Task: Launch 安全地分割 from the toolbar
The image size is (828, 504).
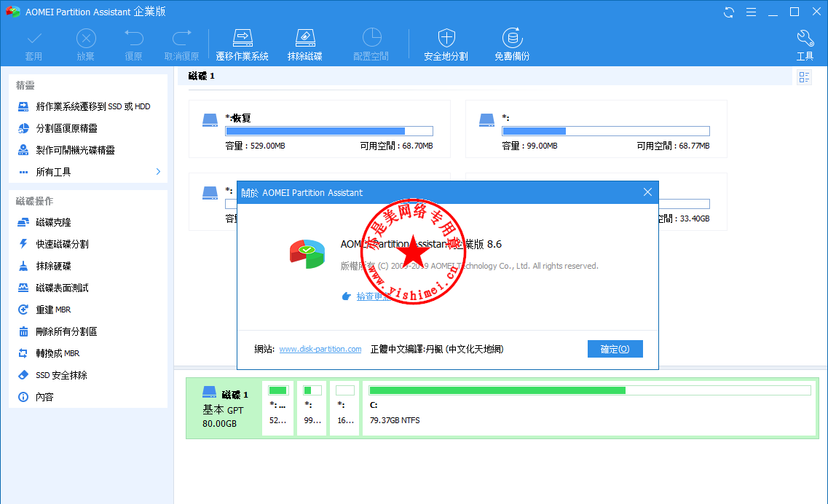Action: click(x=446, y=44)
